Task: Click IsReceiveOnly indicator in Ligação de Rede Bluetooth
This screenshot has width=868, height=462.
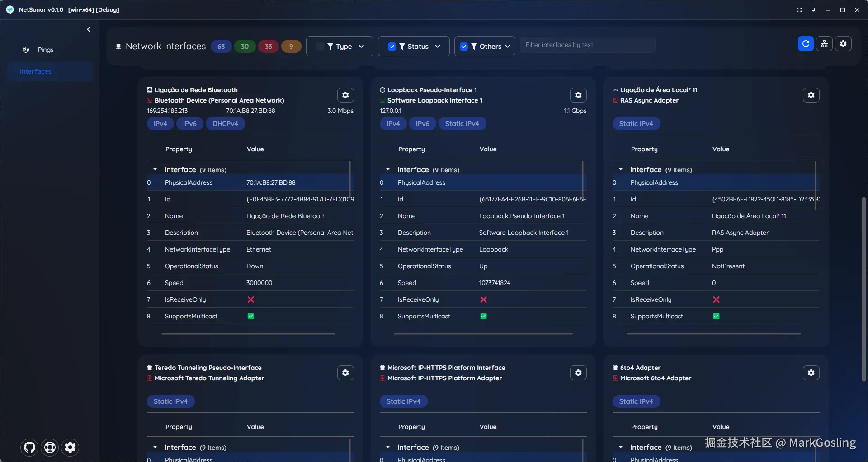Action: click(x=251, y=299)
